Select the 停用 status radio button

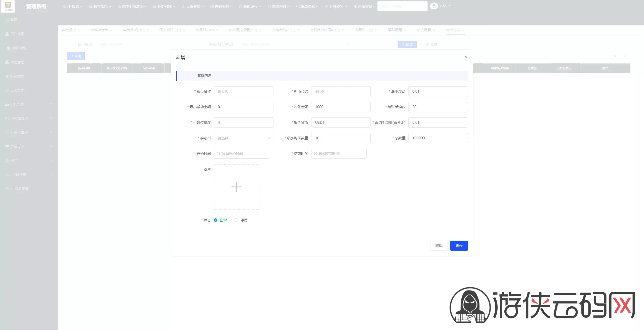(x=236, y=220)
